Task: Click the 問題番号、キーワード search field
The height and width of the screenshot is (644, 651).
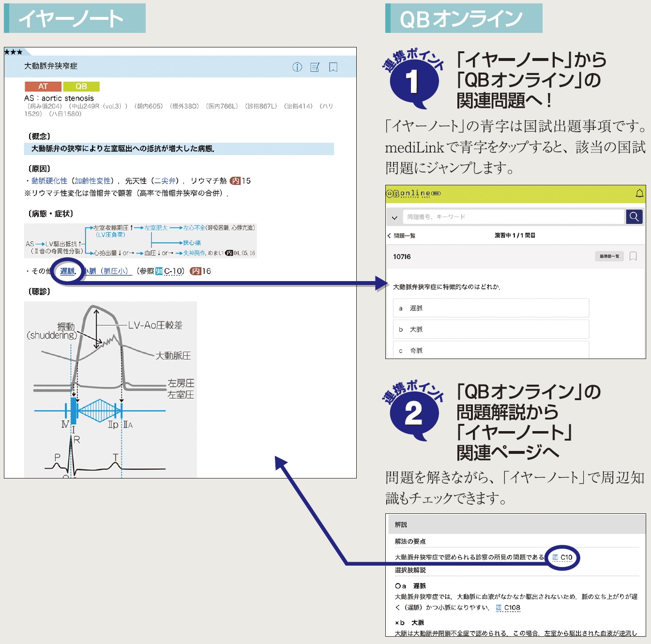Action: pos(513,217)
